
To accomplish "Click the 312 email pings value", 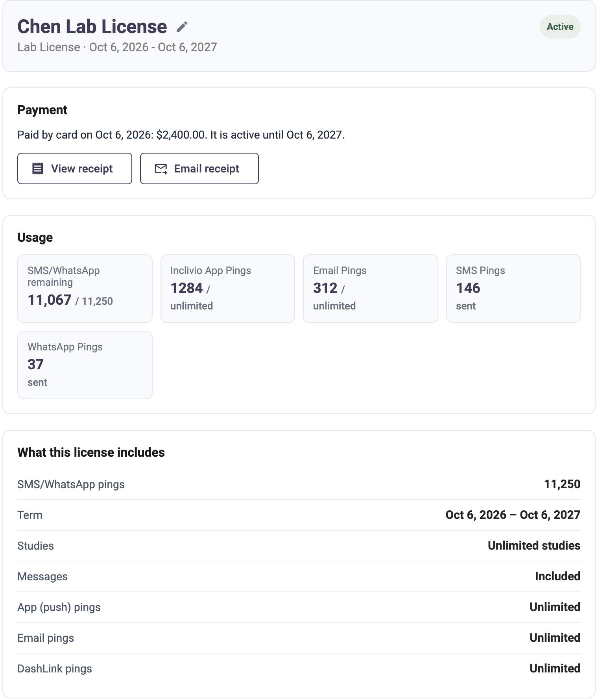I will (325, 288).
